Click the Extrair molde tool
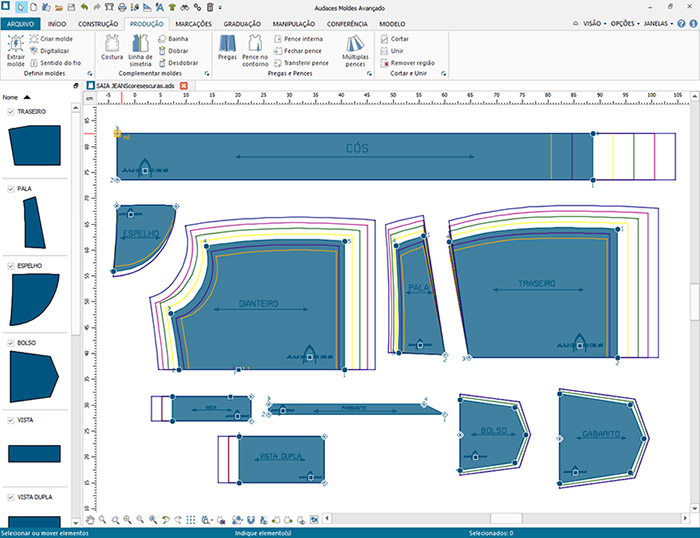The width and height of the screenshot is (700, 538). click(16, 50)
